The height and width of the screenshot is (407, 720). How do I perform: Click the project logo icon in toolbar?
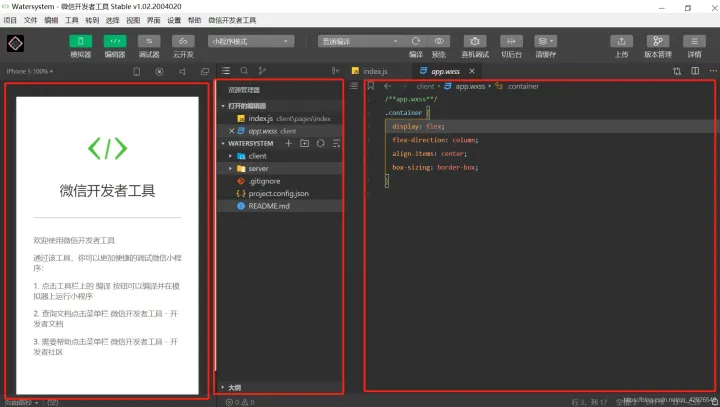coord(15,43)
